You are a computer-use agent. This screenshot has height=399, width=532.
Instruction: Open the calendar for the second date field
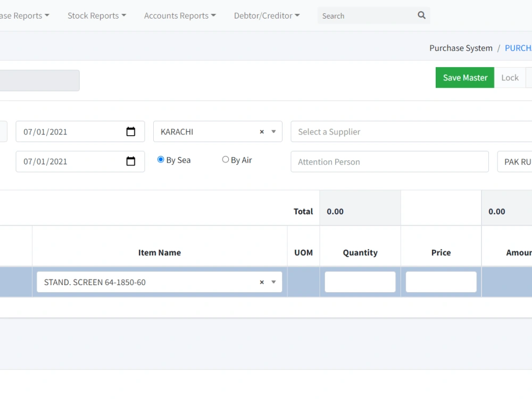pos(131,161)
